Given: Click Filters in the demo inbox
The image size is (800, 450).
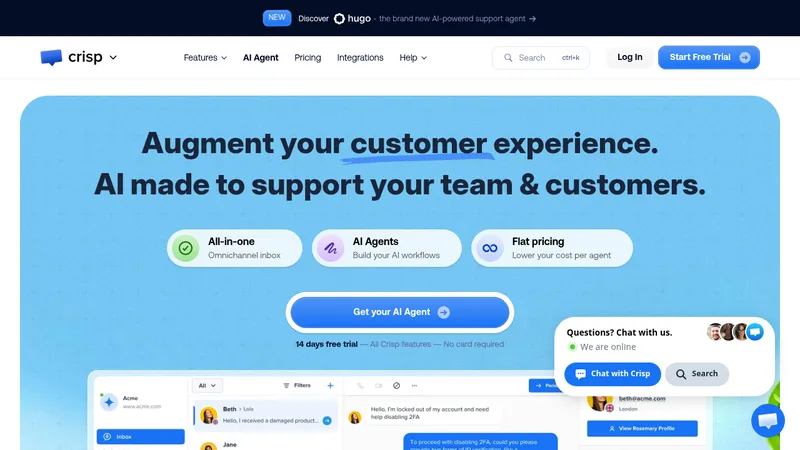Looking at the screenshot, I should [297, 386].
